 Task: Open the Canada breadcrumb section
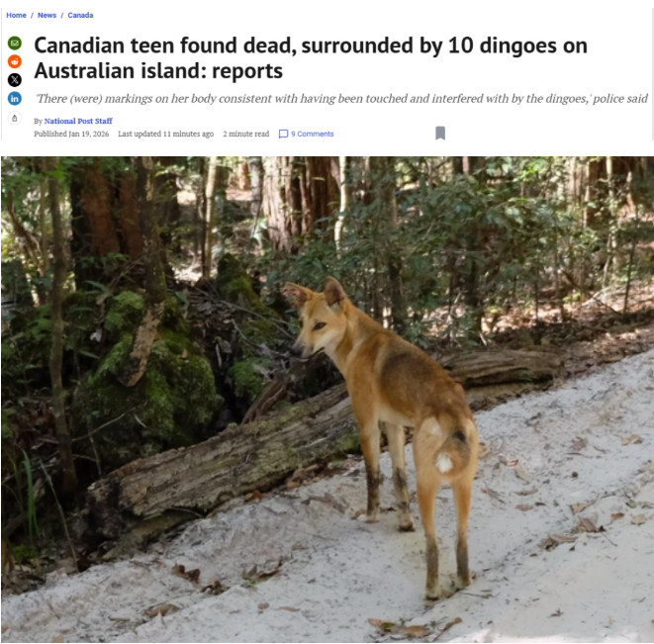tap(80, 15)
